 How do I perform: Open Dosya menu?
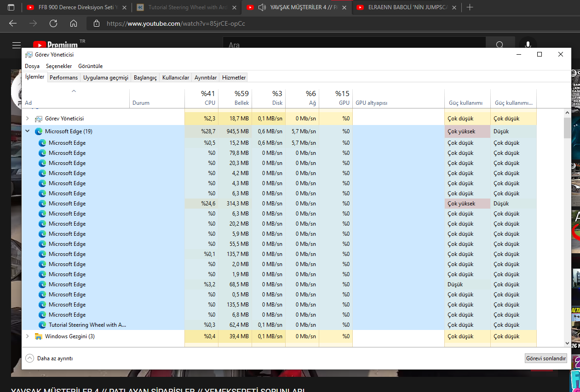tap(32, 66)
